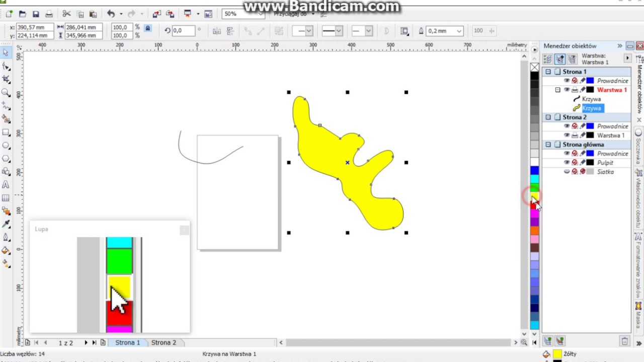Select the Crop tool
The width and height of the screenshot is (644, 362).
(6, 79)
